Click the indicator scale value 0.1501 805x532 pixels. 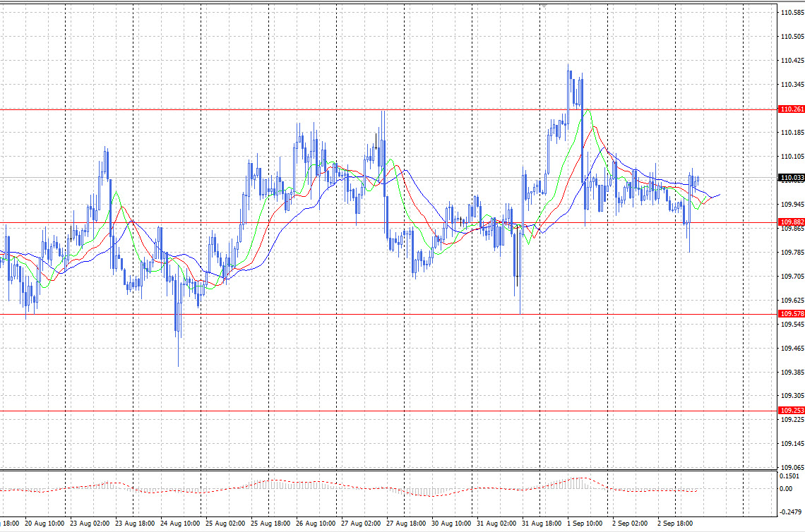789,476
